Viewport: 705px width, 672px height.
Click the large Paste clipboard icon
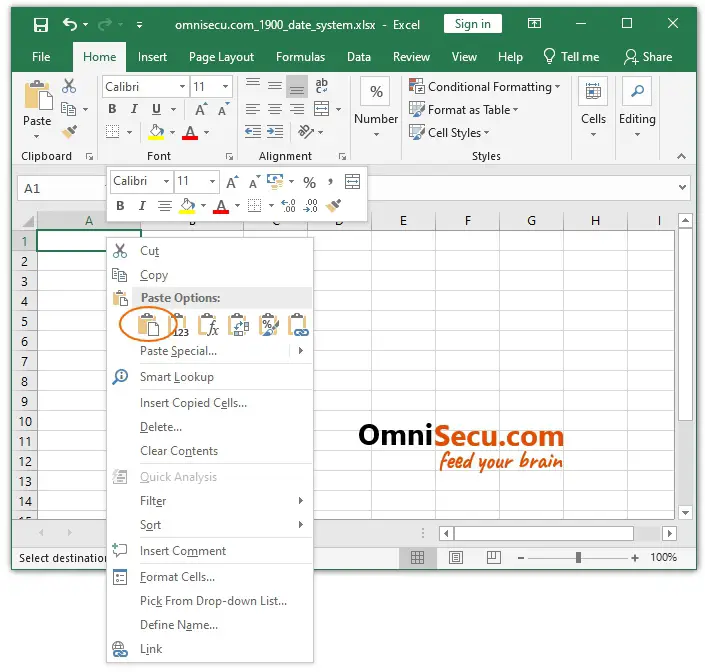coord(38,95)
